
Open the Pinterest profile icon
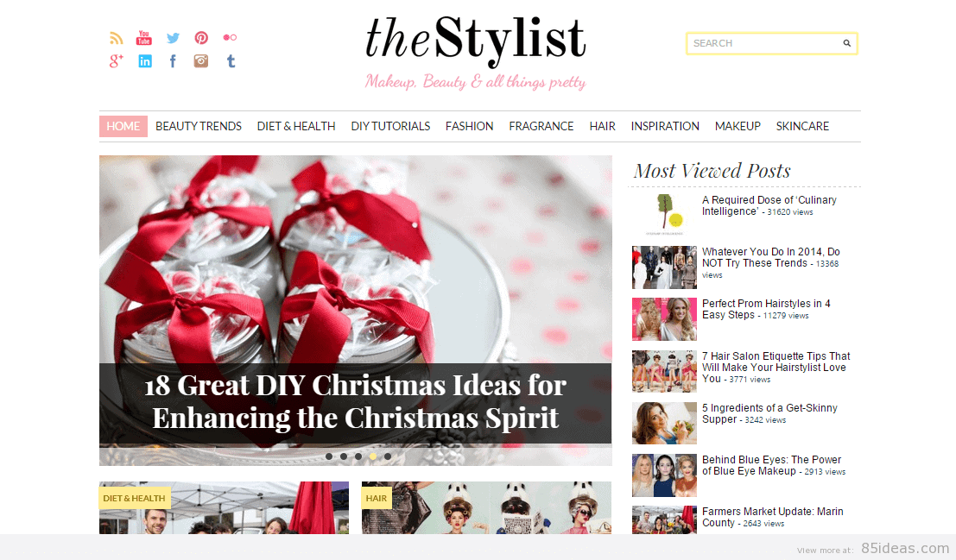[201, 38]
